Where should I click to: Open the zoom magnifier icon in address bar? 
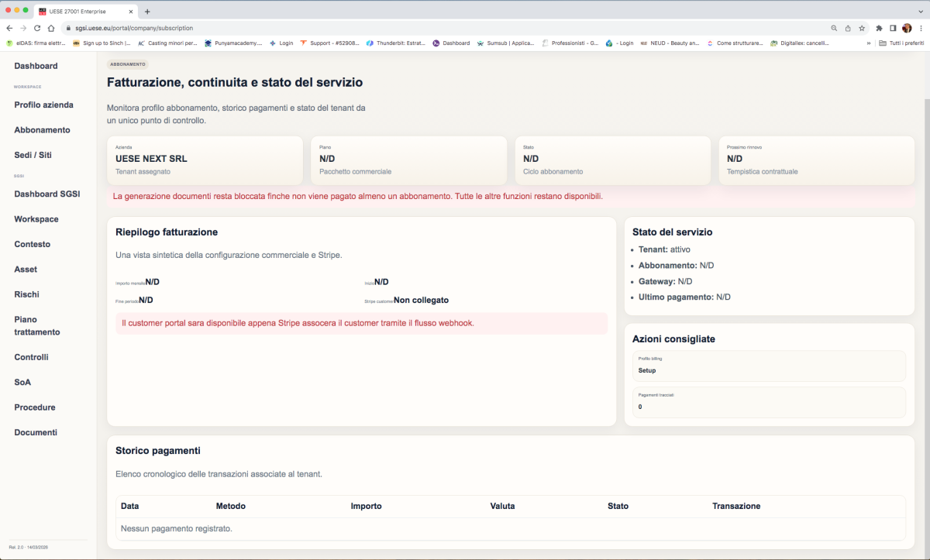point(835,28)
